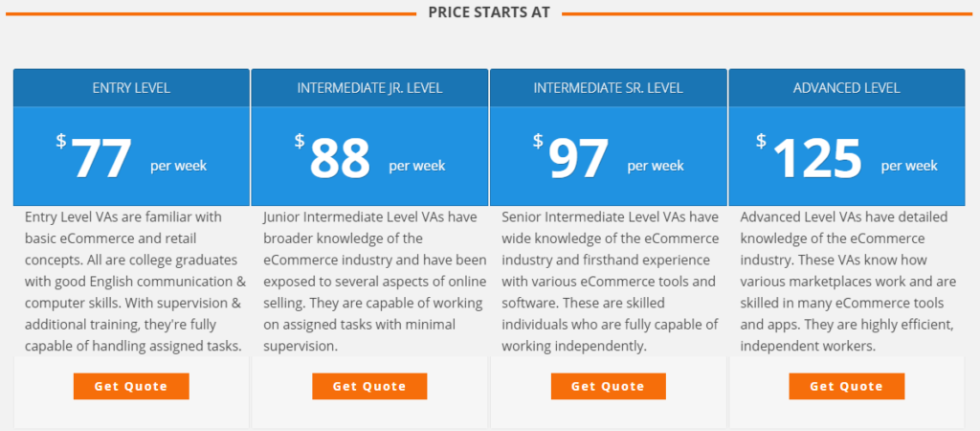Click Get Quote under Intermediate Jr. Level
980x431 pixels.
coord(369,386)
